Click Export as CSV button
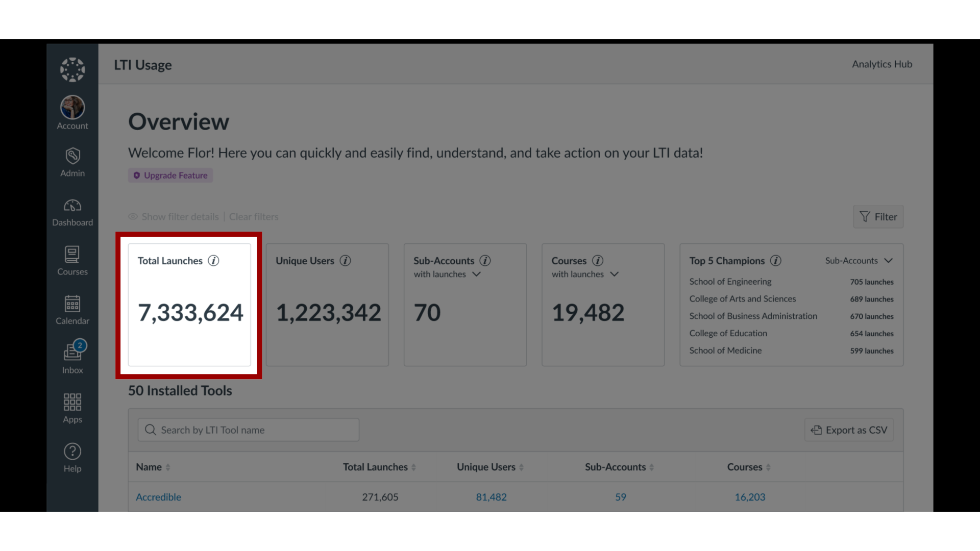This screenshot has width=980, height=551. tap(849, 429)
